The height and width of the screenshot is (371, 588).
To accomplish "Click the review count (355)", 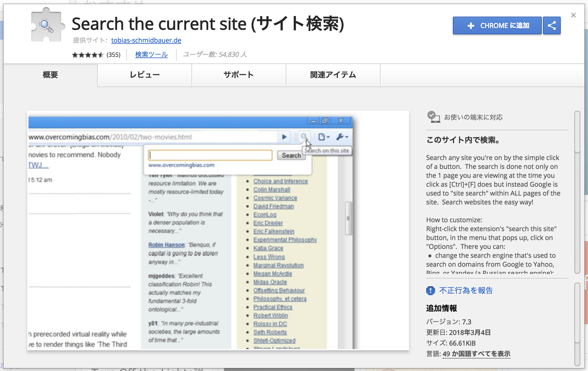I will (114, 55).
